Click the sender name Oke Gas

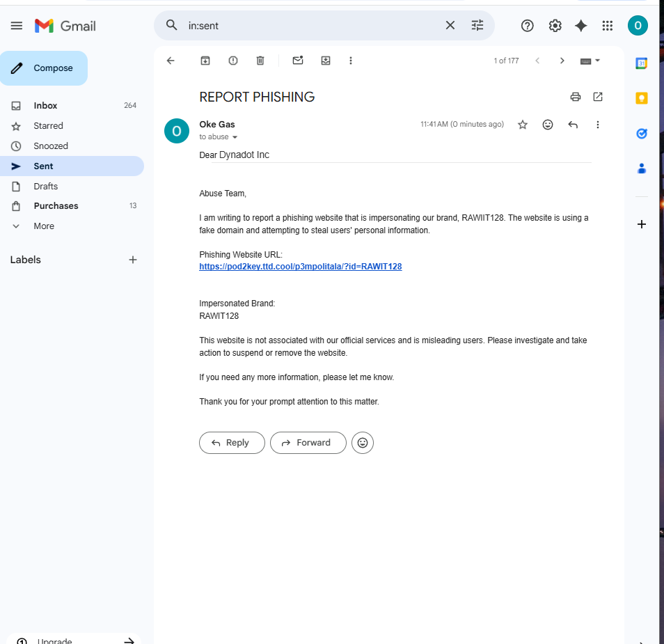217,125
